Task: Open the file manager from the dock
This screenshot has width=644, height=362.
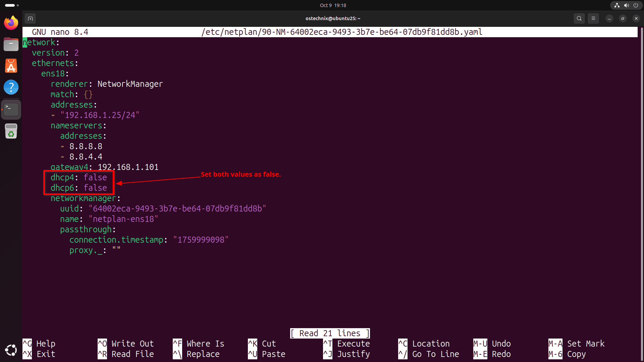Action: [x=11, y=44]
